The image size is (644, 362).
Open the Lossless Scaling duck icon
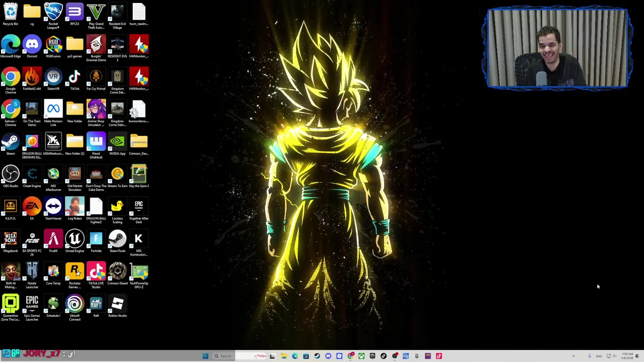point(117,211)
